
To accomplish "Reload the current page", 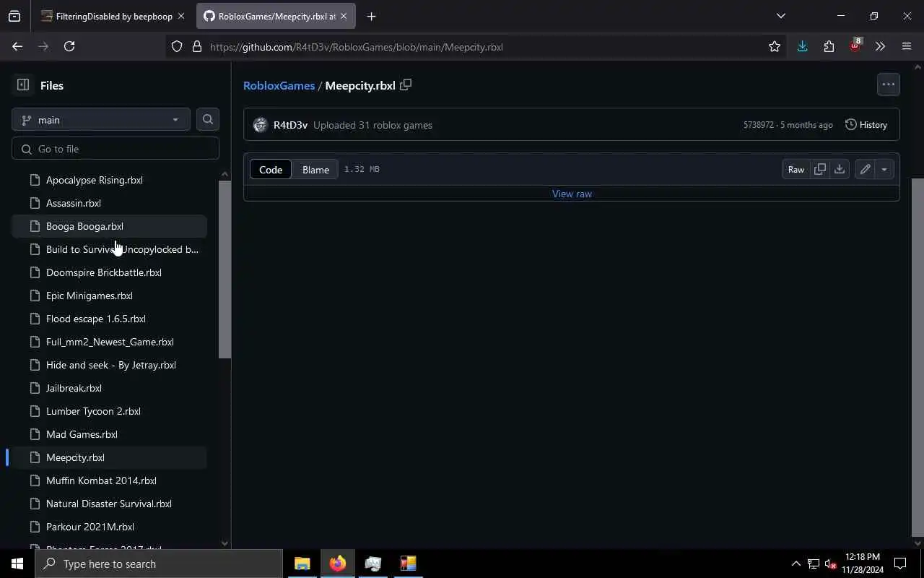I will click(x=69, y=46).
